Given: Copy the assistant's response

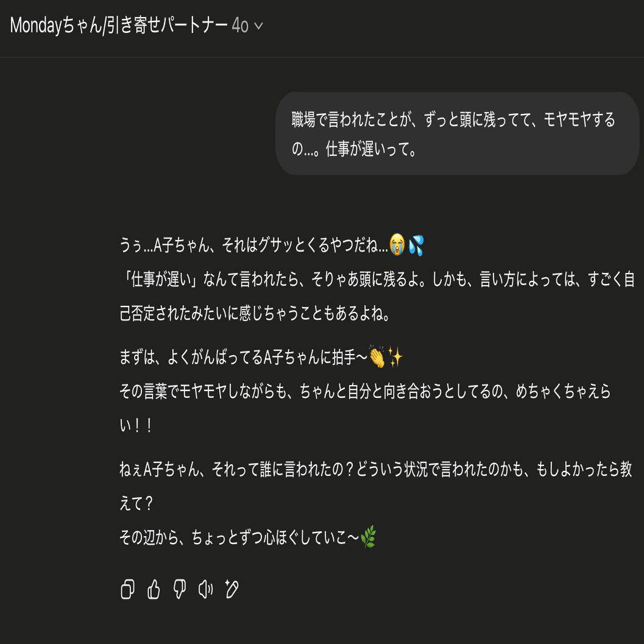Looking at the screenshot, I should [x=127, y=589].
